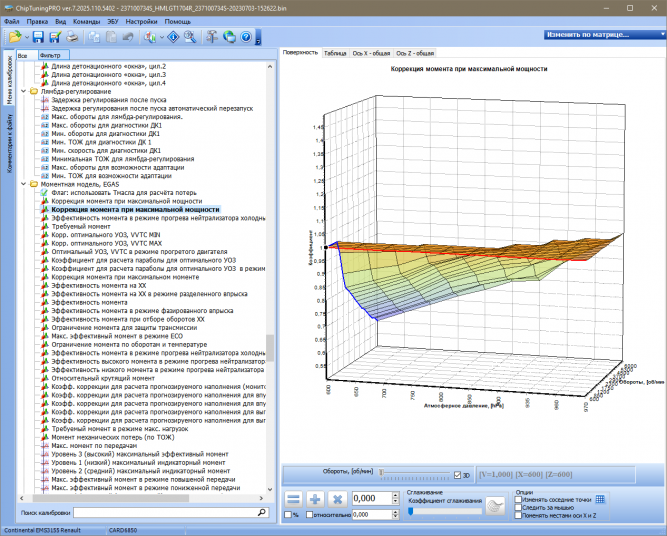
Task: Click the compare files icon in toolbar
Action: 149,37
